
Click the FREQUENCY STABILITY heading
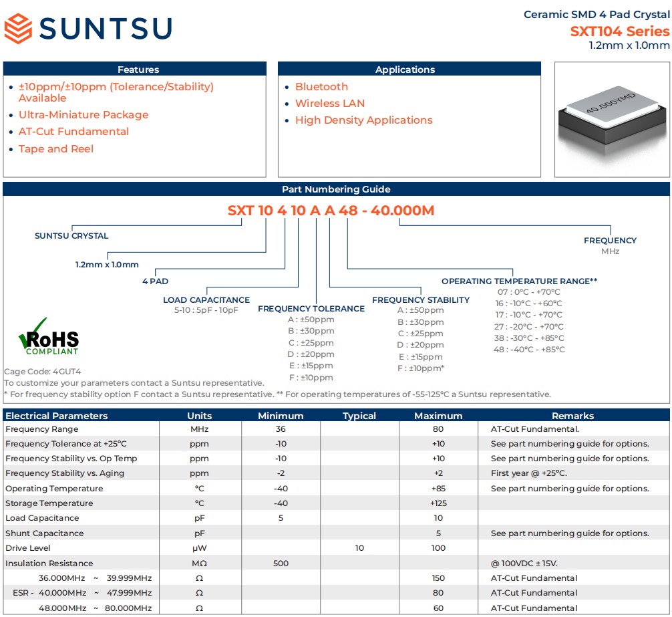(421, 299)
